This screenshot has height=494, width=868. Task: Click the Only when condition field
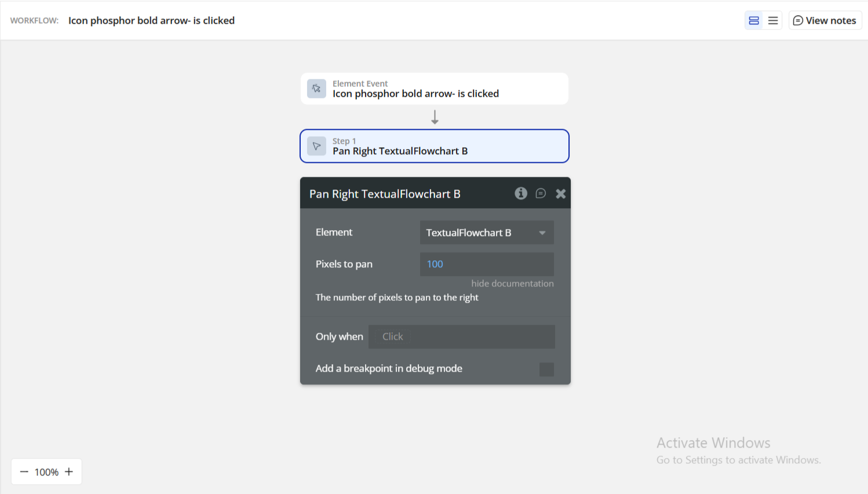(461, 337)
